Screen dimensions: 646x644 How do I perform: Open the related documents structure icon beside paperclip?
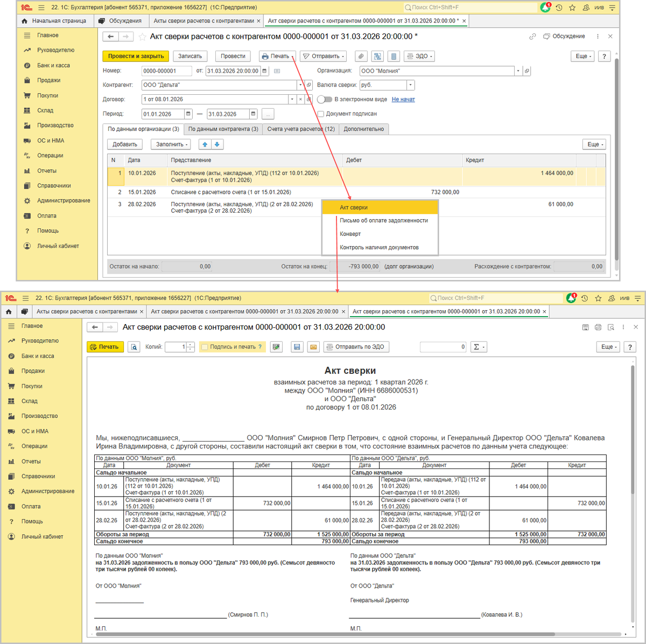377,56
